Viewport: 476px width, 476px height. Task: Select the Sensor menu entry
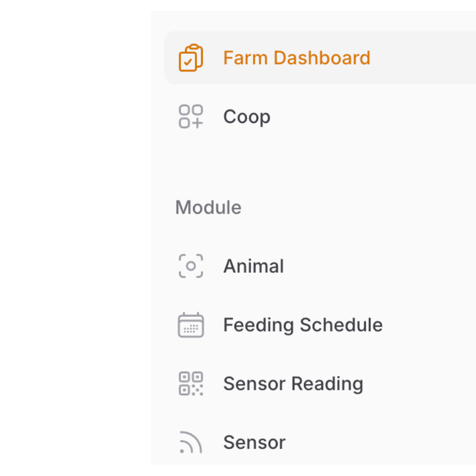[254, 442]
